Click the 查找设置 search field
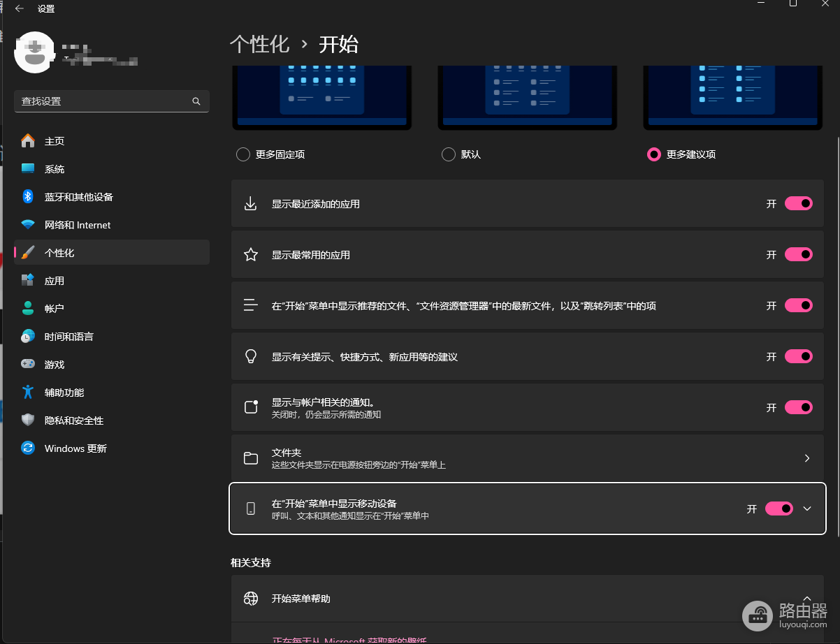The width and height of the screenshot is (840, 644). click(x=112, y=101)
